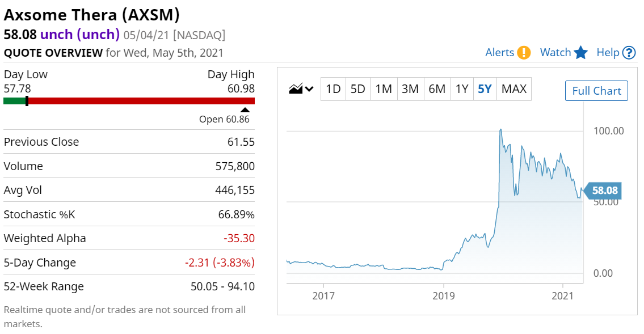This screenshot has width=644, height=334.
Task: Click the Stochastic %K value 66.89%
Action: [x=236, y=214]
